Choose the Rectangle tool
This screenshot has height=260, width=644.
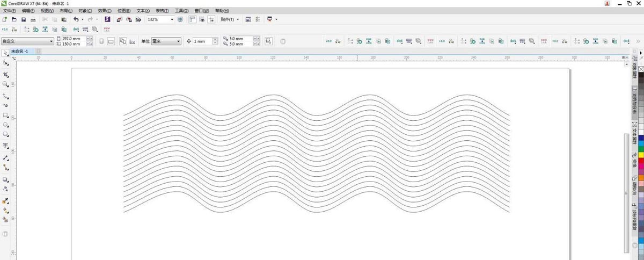coord(5,115)
